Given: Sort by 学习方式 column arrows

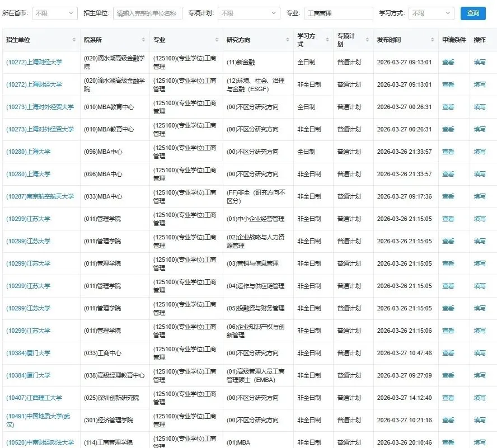Looking at the screenshot, I should coord(327,40).
